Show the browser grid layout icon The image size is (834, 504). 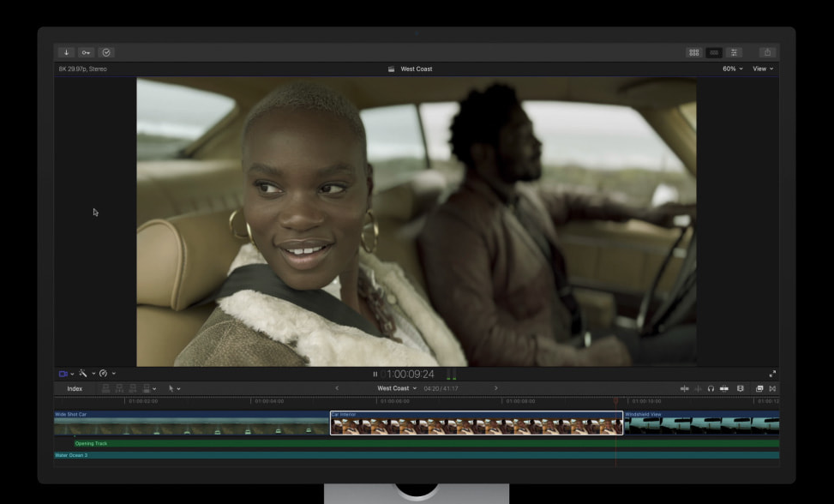pos(693,52)
